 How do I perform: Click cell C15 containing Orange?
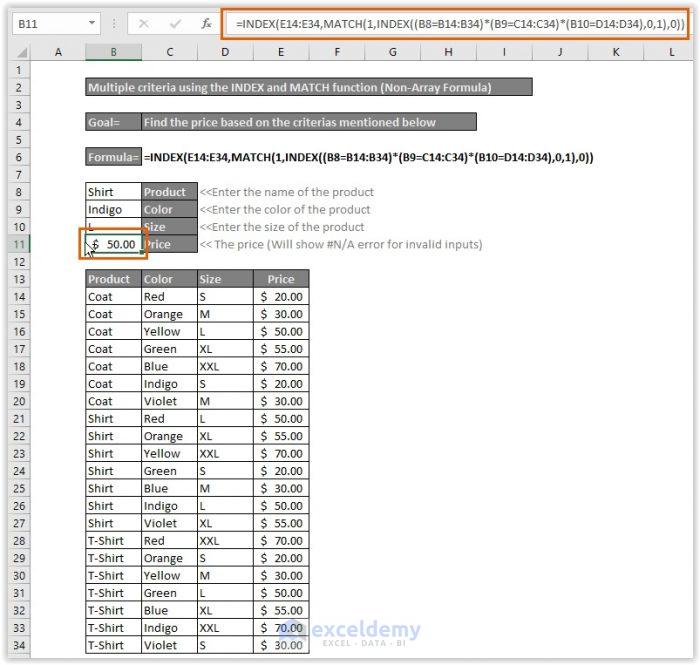[169, 314]
